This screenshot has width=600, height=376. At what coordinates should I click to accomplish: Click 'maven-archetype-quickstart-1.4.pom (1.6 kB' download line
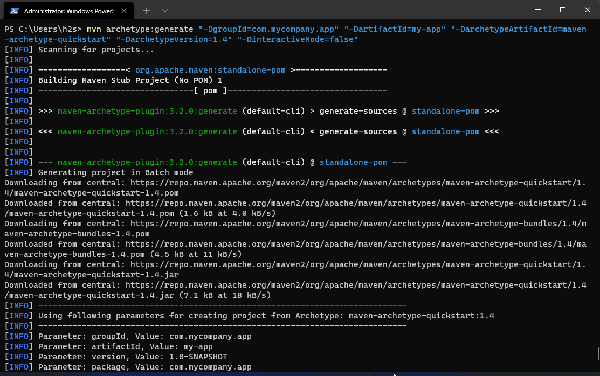coord(140,213)
